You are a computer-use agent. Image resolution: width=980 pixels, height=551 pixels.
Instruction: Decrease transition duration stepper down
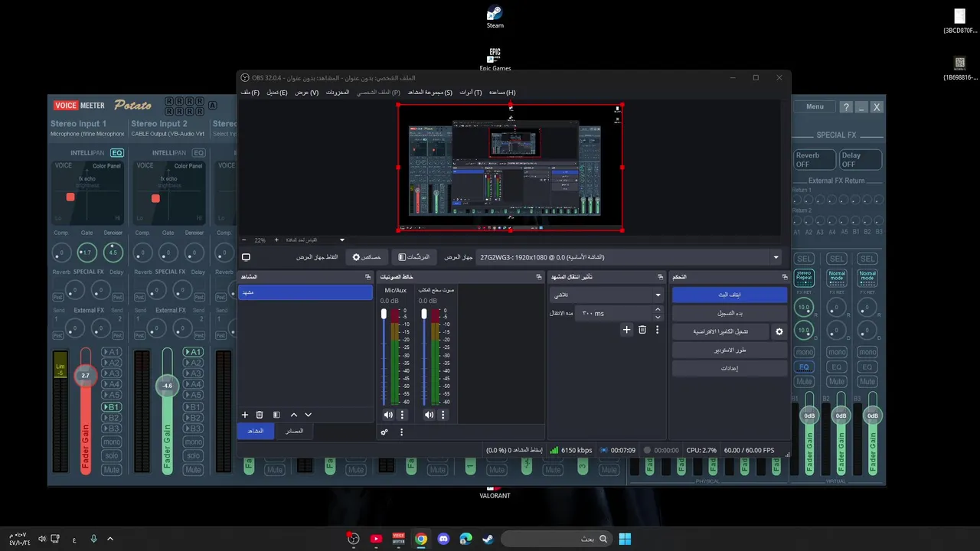pyautogui.click(x=658, y=317)
